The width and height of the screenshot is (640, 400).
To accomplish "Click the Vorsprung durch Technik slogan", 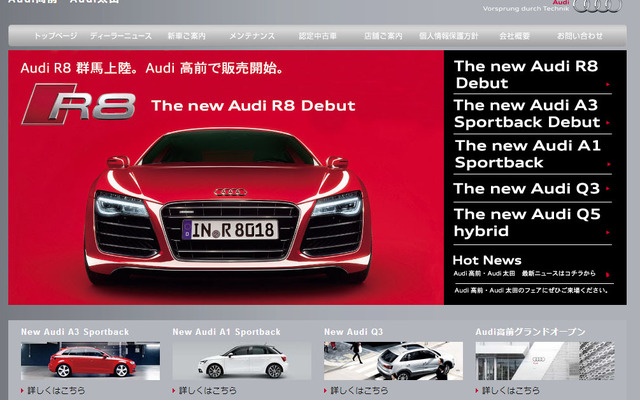I will [x=526, y=9].
